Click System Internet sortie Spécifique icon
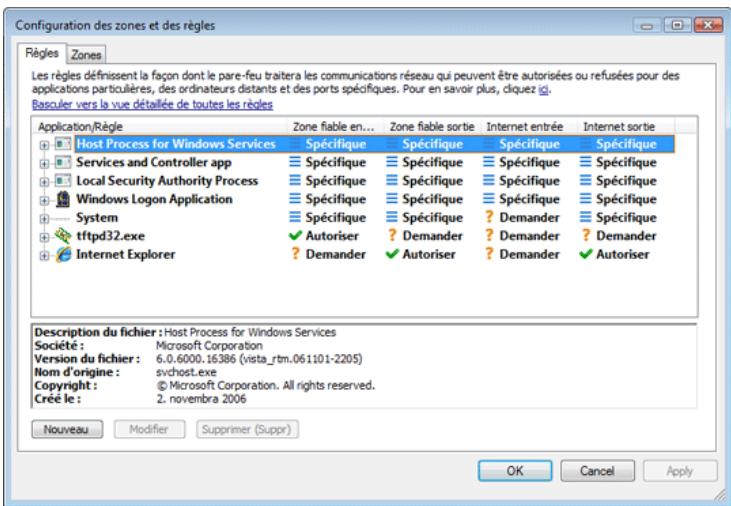The width and height of the screenshot is (731, 506). pos(586,217)
